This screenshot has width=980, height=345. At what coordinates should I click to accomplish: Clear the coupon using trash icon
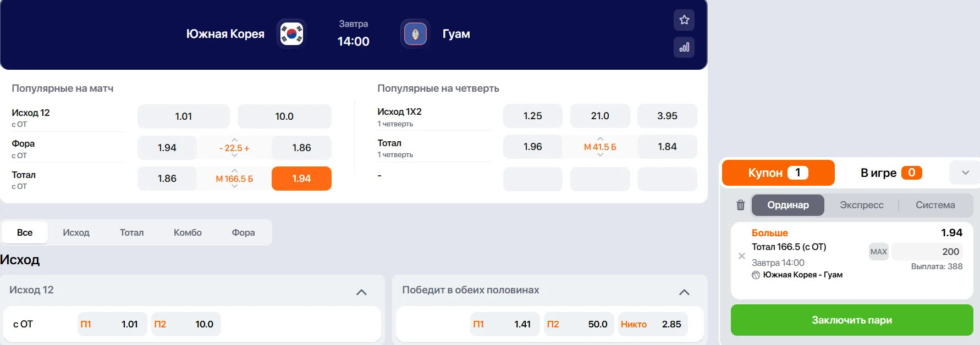point(741,204)
